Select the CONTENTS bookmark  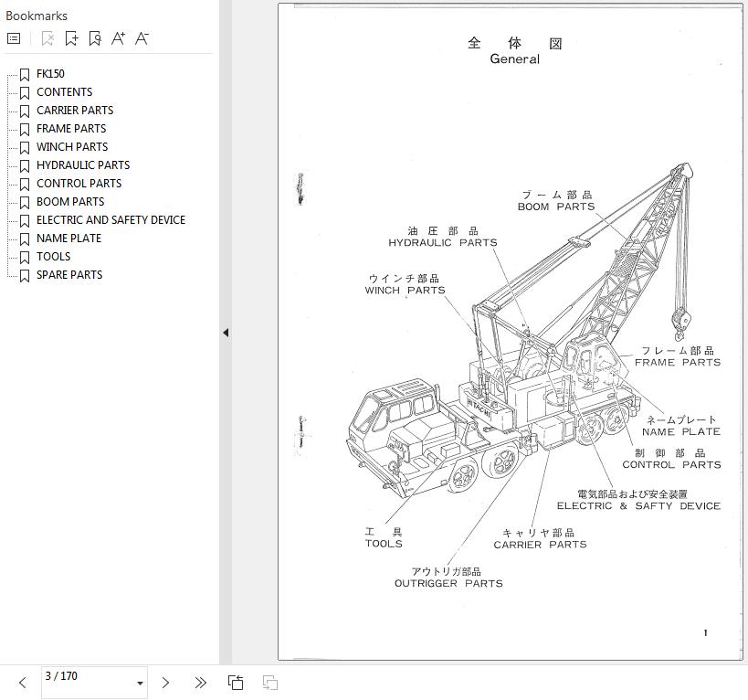click(64, 92)
